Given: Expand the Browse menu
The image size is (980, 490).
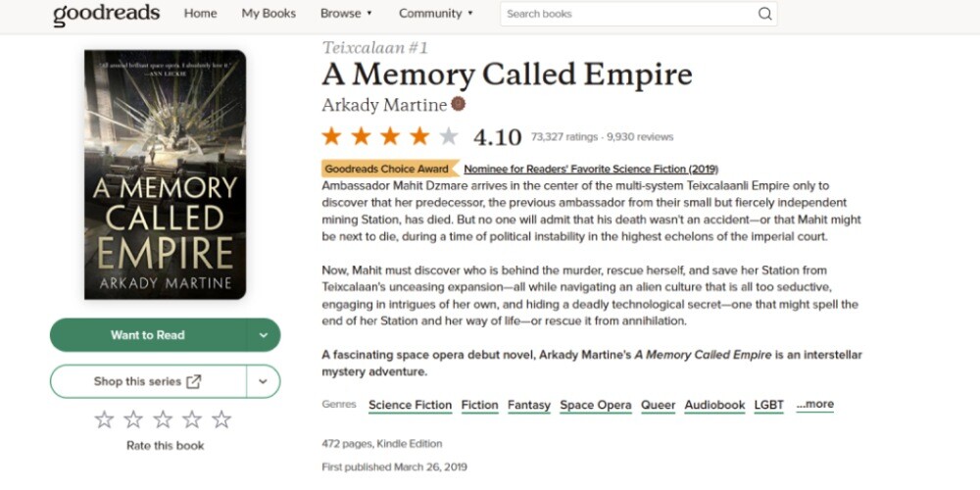Looking at the screenshot, I should [x=346, y=14].
